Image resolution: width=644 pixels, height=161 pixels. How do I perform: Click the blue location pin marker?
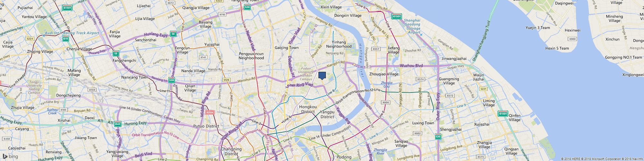coord(322,76)
